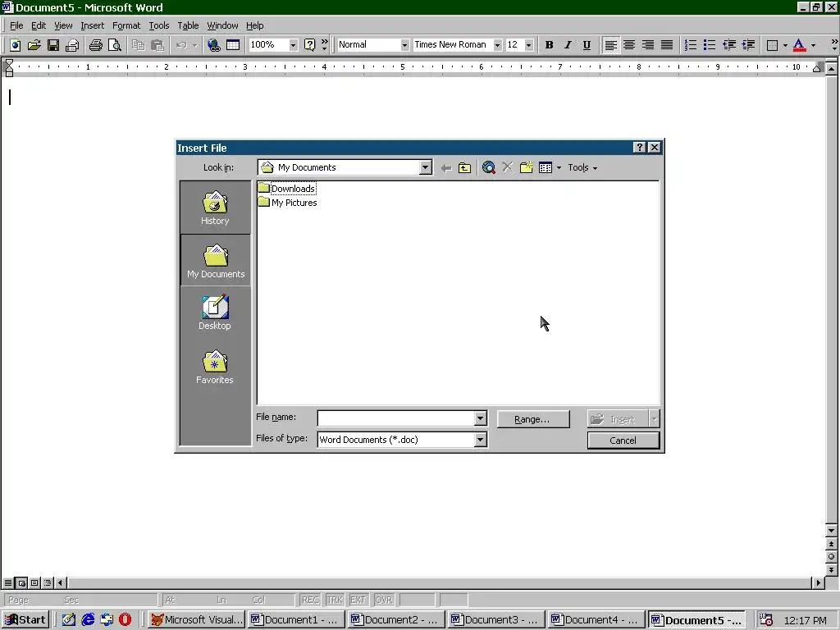Switch to Document3 in taskbar
This screenshot has width=840, height=630.
click(x=495, y=620)
